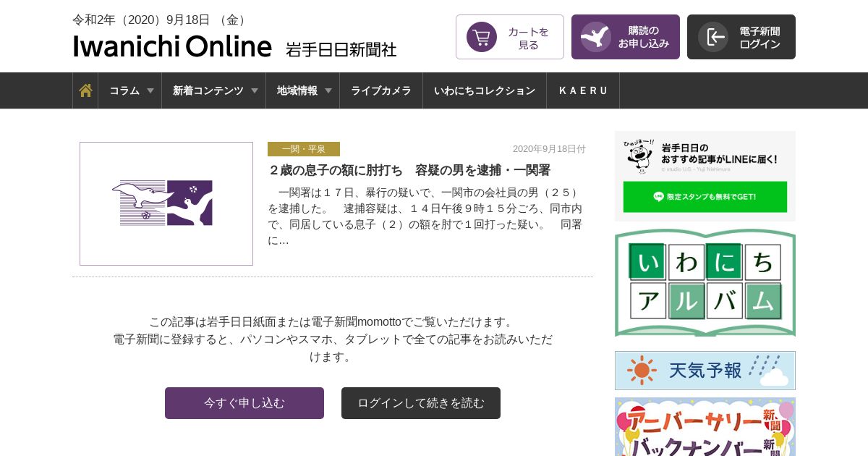Expand the 新着コンテンツ dropdown arrow
The width and height of the screenshot is (868, 456).
[255, 90]
